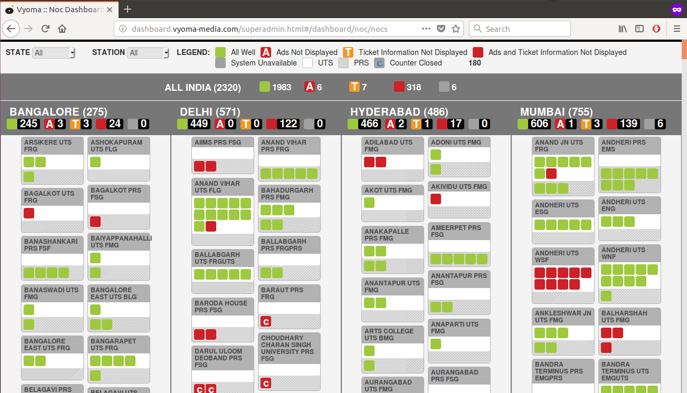This screenshot has width=687, height=393.
Task: Open the ARSIKERE UTS FRG station card
Action: coord(52,161)
